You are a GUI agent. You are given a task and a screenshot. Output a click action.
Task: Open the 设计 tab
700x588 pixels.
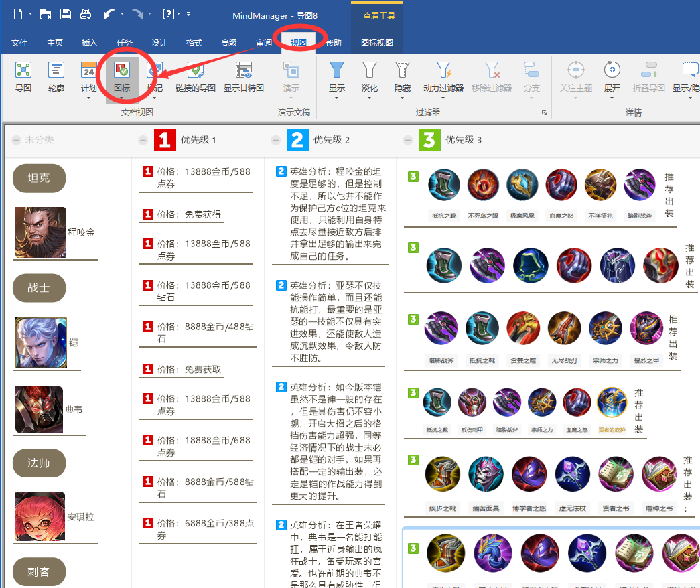pos(159,42)
